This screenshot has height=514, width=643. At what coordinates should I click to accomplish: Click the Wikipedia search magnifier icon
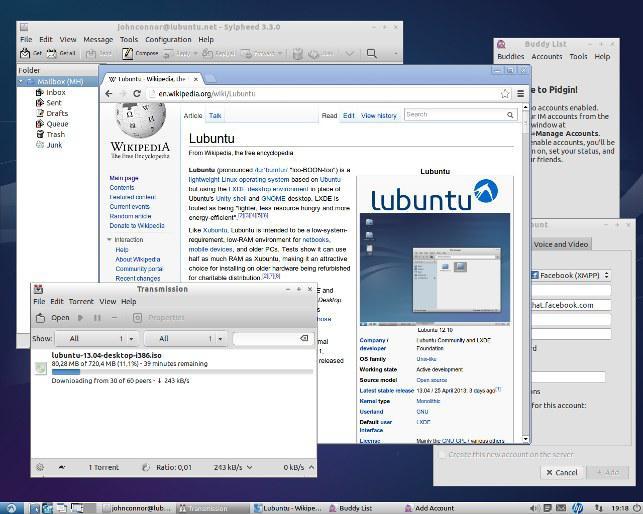[510, 115]
